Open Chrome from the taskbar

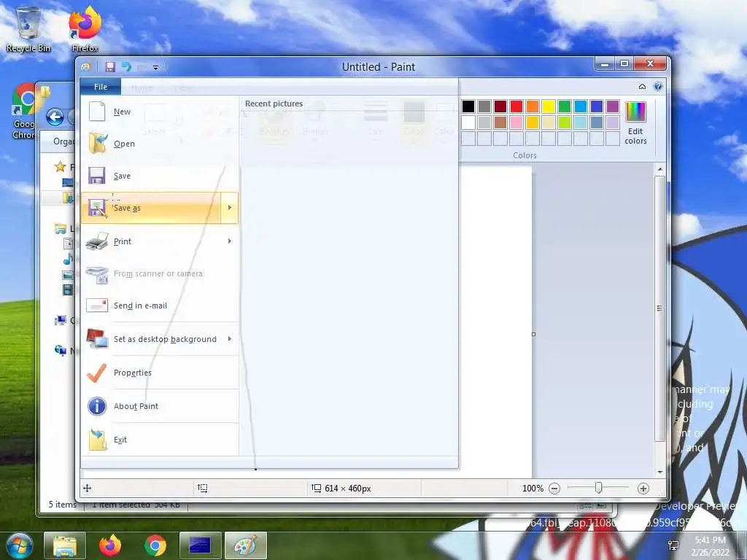155,545
